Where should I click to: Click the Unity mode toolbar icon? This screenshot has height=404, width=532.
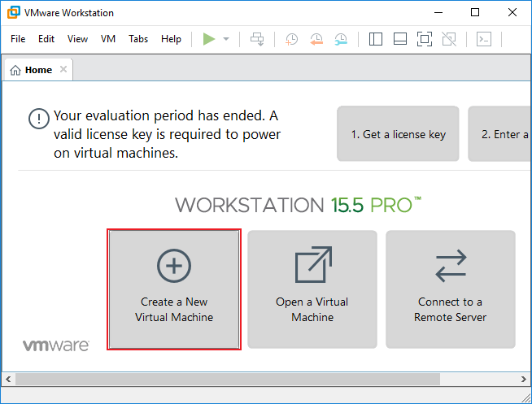point(449,39)
